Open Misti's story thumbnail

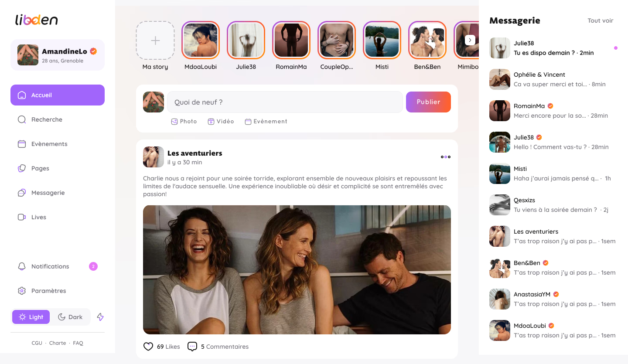pos(382,41)
